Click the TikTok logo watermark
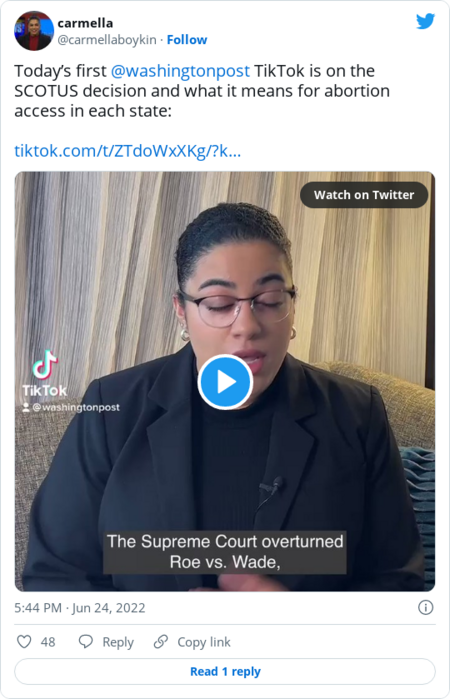The width and height of the screenshot is (450, 699). (45, 374)
